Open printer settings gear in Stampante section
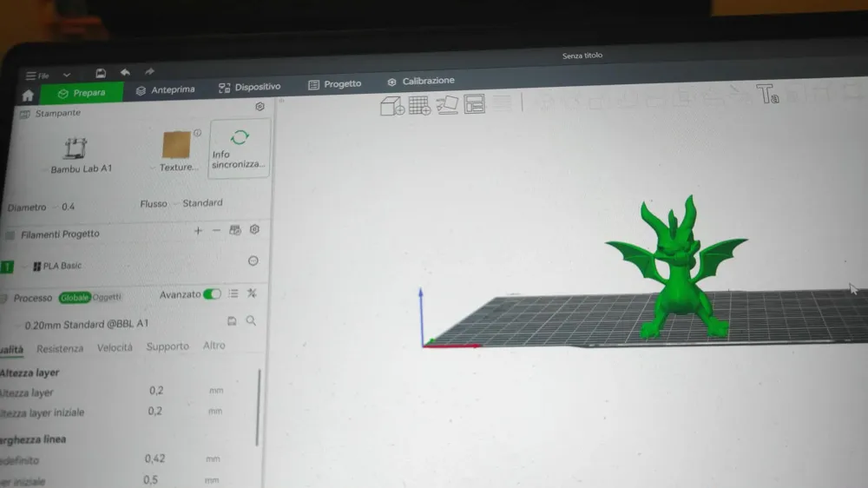The height and width of the screenshot is (488, 868). pos(260,106)
